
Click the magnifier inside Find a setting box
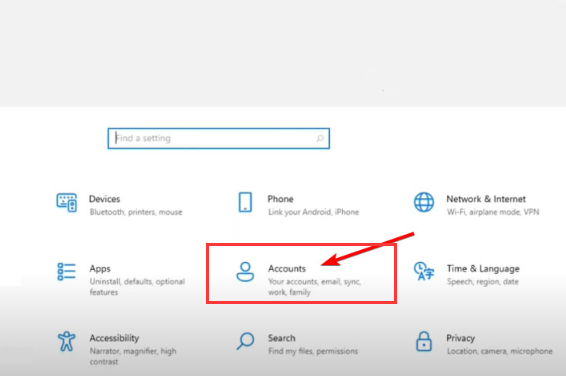320,138
